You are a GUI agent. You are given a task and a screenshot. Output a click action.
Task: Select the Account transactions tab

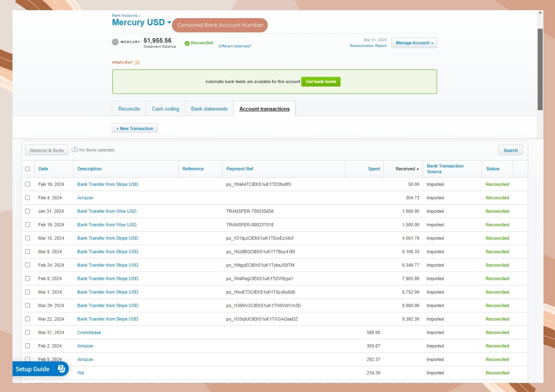(x=264, y=109)
